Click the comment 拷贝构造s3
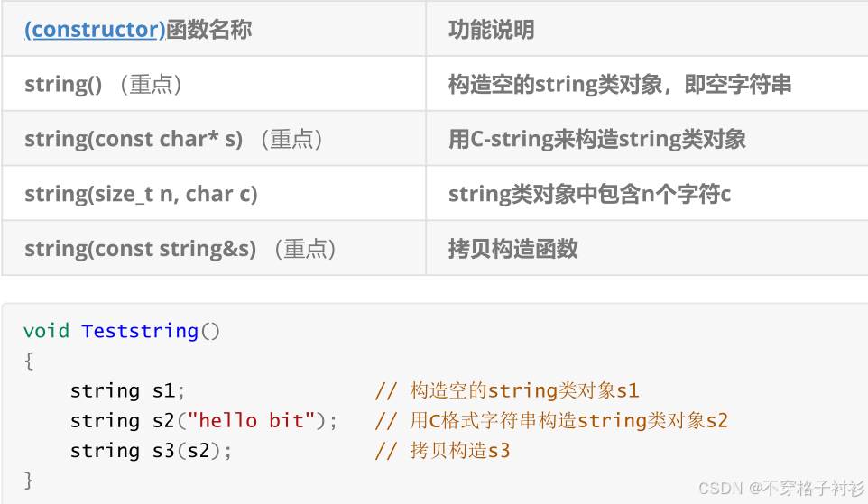 click(442, 450)
